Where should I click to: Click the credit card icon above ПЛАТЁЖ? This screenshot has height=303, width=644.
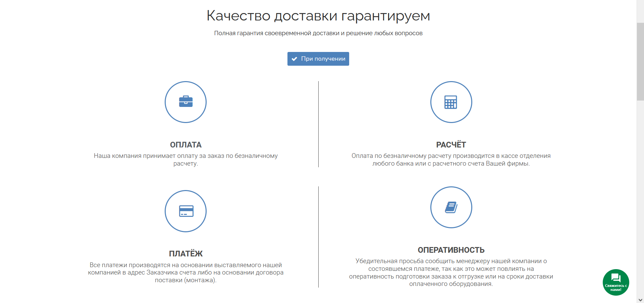(x=186, y=211)
